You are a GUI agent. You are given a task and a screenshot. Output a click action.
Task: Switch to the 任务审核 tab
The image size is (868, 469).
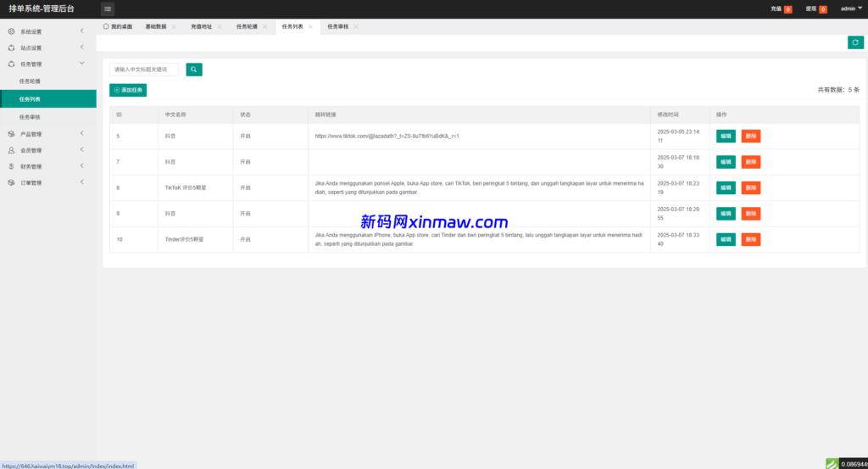coord(337,26)
